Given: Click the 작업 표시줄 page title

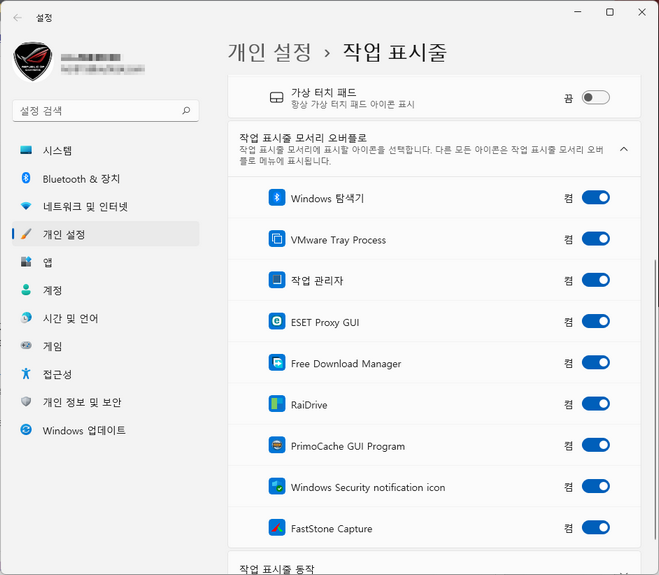Looking at the screenshot, I should (x=395, y=53).
